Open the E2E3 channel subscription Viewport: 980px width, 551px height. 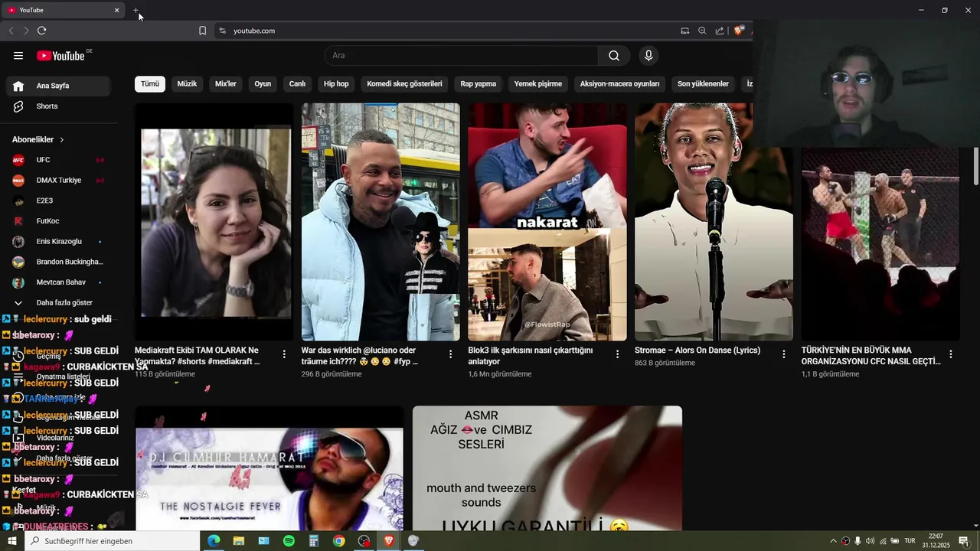click(x=60, y=201)
